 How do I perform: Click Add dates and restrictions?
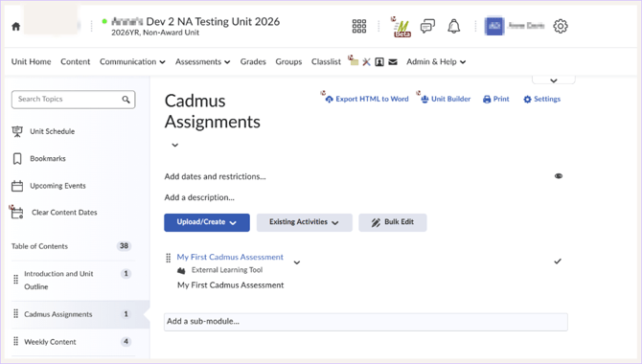[215, 176]
